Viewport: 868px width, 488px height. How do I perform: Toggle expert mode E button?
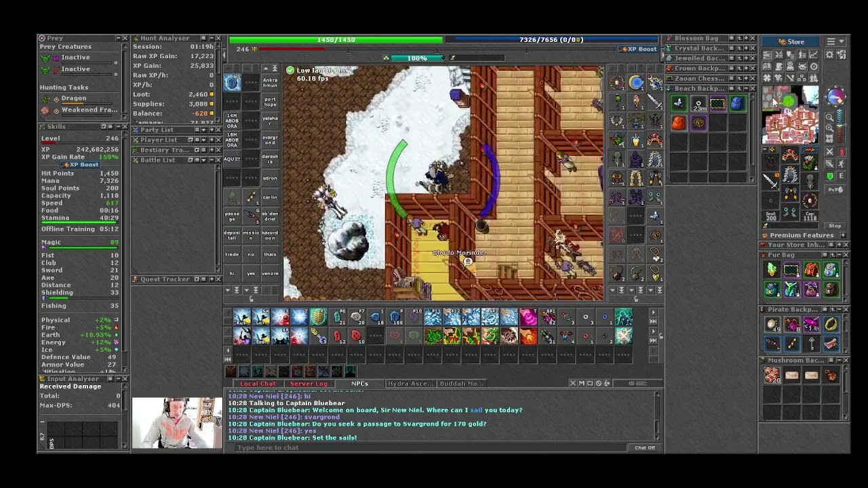coord(842,176)
